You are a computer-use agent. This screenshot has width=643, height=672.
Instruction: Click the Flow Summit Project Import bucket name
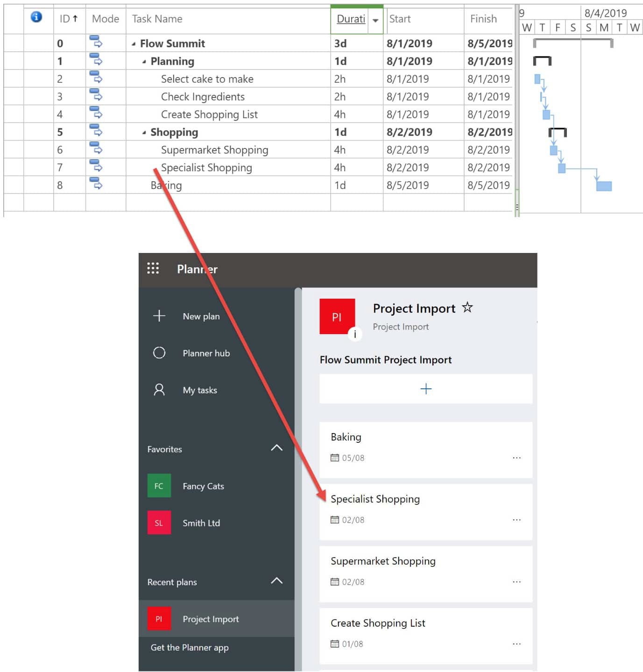(x=386, y=360)
